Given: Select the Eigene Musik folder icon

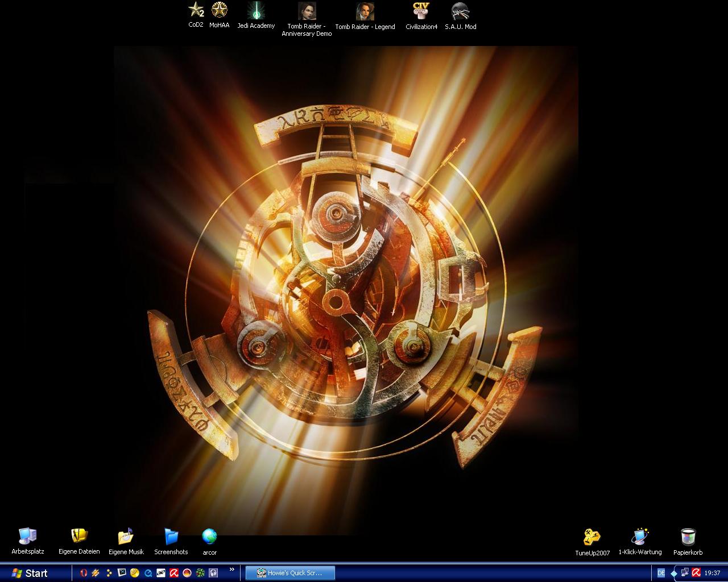Looking at the screenshot, I should (126, 541).
